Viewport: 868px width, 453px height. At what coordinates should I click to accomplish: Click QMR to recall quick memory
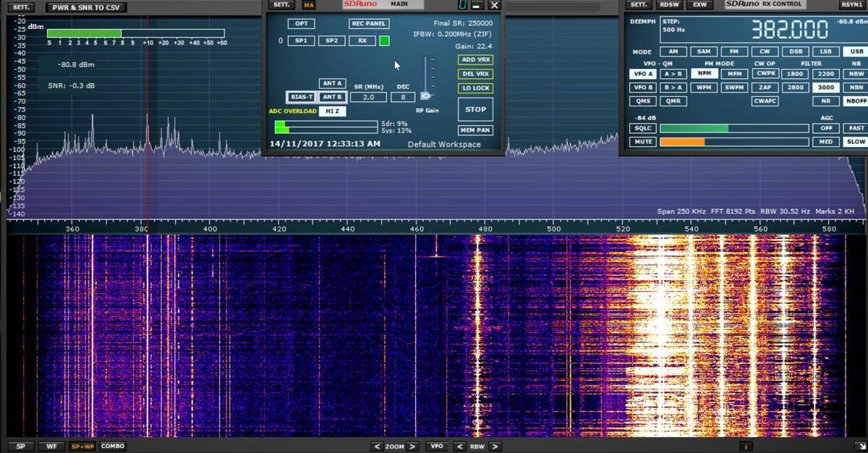click(673, 101)
